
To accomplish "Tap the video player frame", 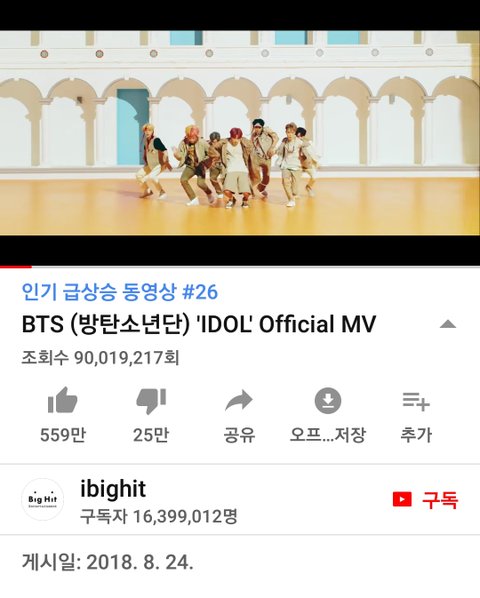I will [x=240, y=133].
